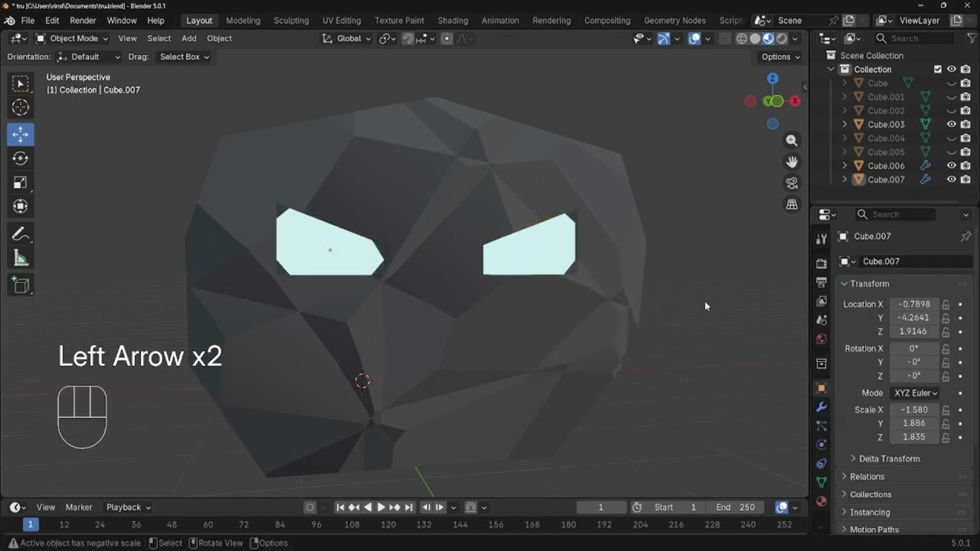980x551 pixels.
Task: Switch to the Modeling workspace tab
Action: pos(243,21)
